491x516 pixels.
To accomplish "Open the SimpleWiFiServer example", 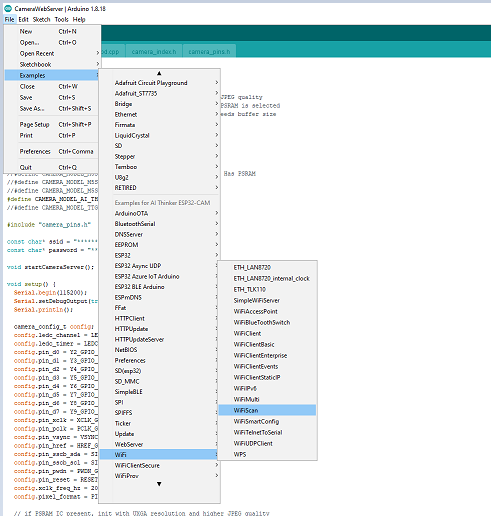I will click(267, 300).
